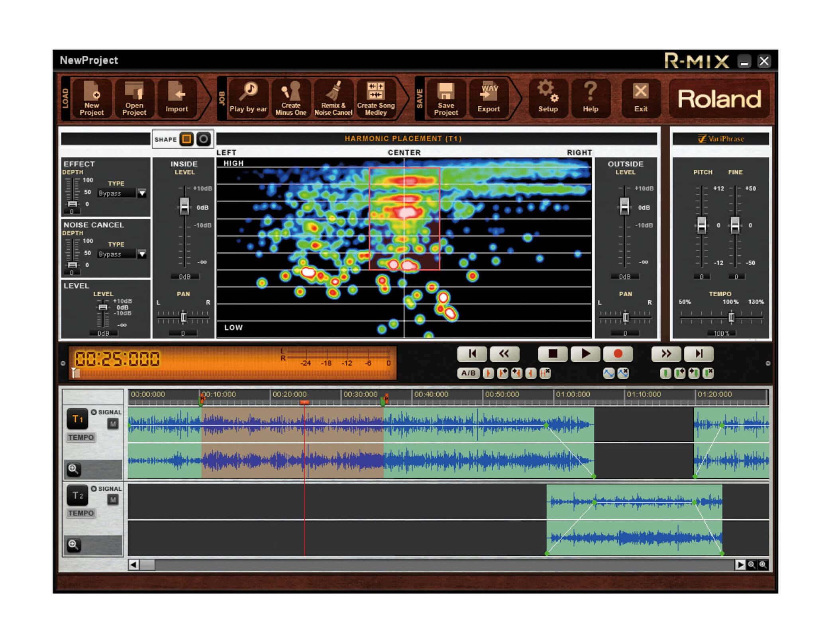Click the INSIDE LEVEL fader handle

(x=184, y=206)
